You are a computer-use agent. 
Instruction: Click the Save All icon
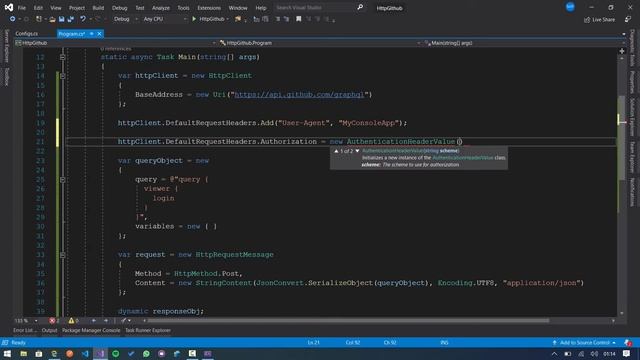point(71,19)
